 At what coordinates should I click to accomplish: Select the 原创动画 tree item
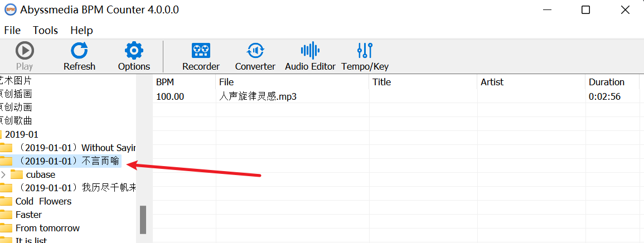16,108
